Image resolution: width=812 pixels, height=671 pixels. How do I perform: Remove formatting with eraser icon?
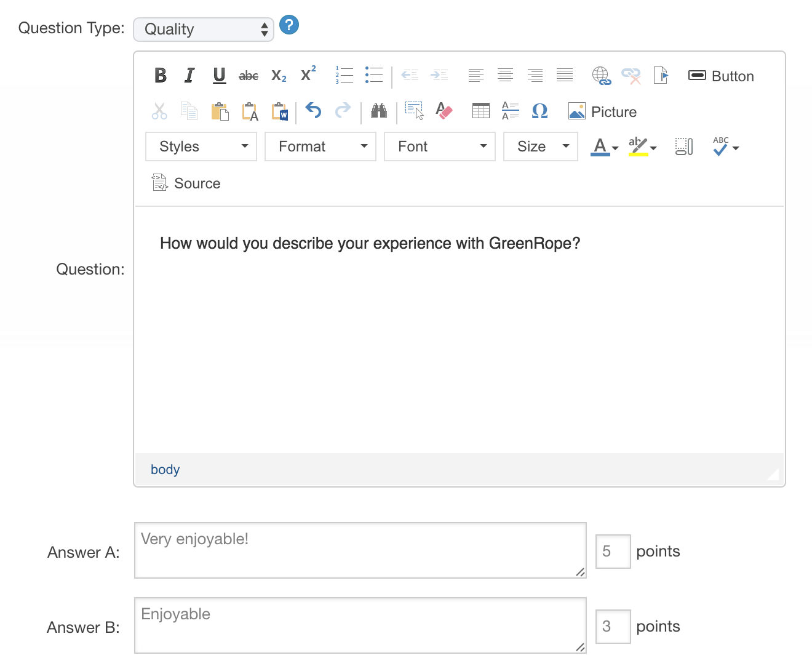pos(444,111)
